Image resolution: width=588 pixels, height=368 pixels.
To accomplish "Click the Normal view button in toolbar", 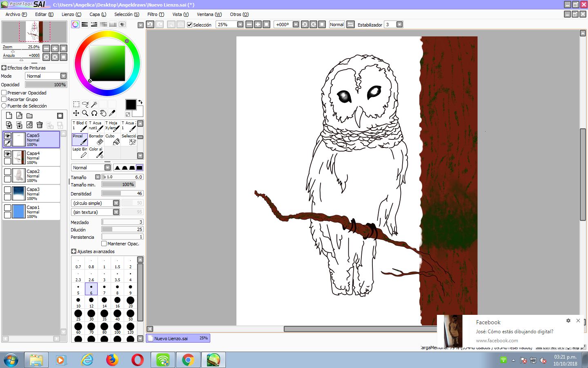I will point(337,25).
